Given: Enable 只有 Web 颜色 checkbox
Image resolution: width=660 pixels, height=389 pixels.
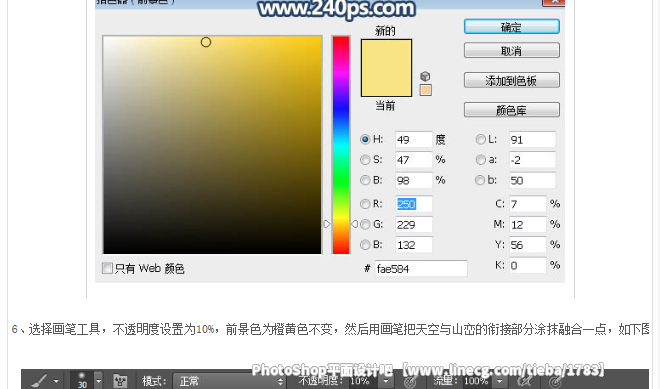Looking at the screenshot, I should [x=107, y=268].
